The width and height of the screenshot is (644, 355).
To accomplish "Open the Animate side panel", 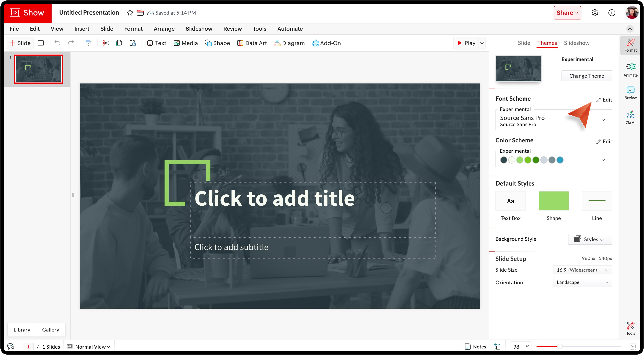I will click(x=630, y=70).
